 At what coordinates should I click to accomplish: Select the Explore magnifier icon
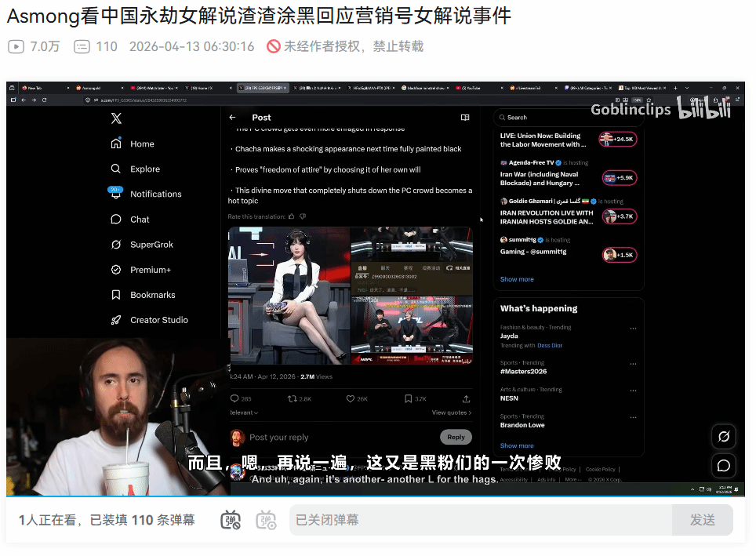click(116, 169)
